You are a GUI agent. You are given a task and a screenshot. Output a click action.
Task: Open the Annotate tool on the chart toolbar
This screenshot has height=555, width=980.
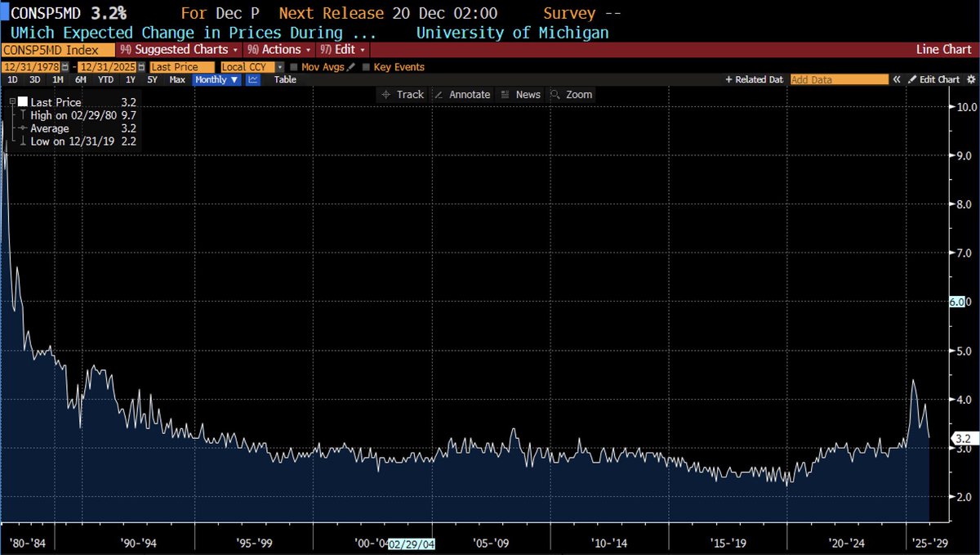pyautogui.click(x=462, y=94)
